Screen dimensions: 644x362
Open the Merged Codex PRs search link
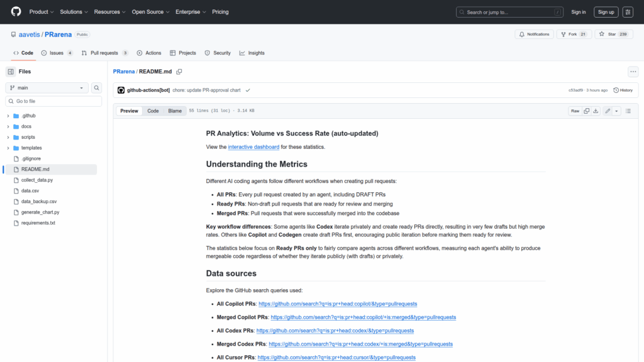(x=360, y=344)
